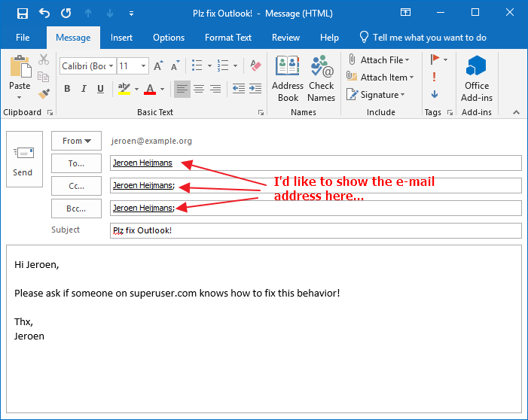Screen dimensions: 528x420
Task: Send the email
Action: click(24, 159)
